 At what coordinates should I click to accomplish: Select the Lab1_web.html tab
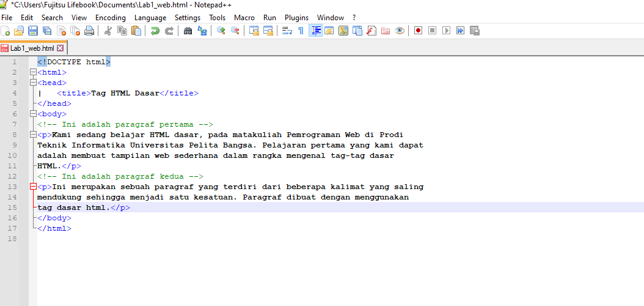pyautogui.click(x=33, y=48)
